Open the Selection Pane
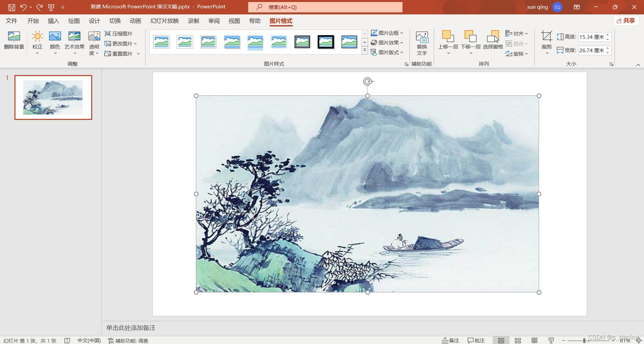This screenshot has width=644, height=344. [x=493, y=41]
